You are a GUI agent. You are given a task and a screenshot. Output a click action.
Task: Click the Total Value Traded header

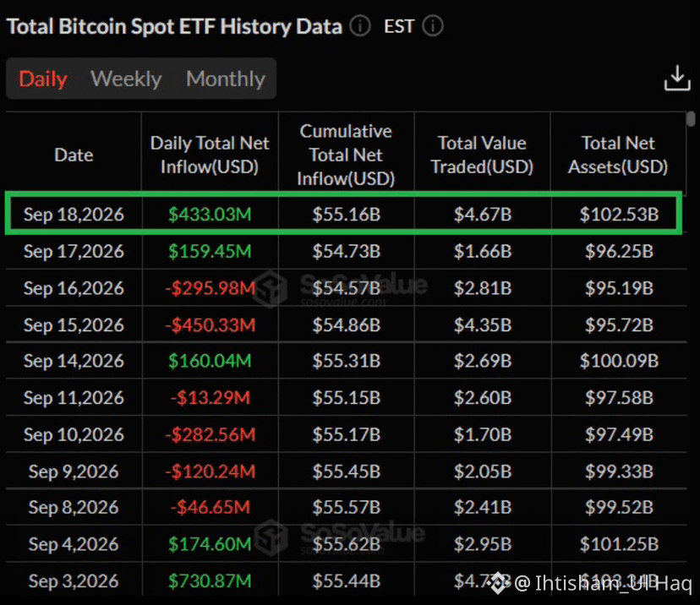click(x=482, y=155)
